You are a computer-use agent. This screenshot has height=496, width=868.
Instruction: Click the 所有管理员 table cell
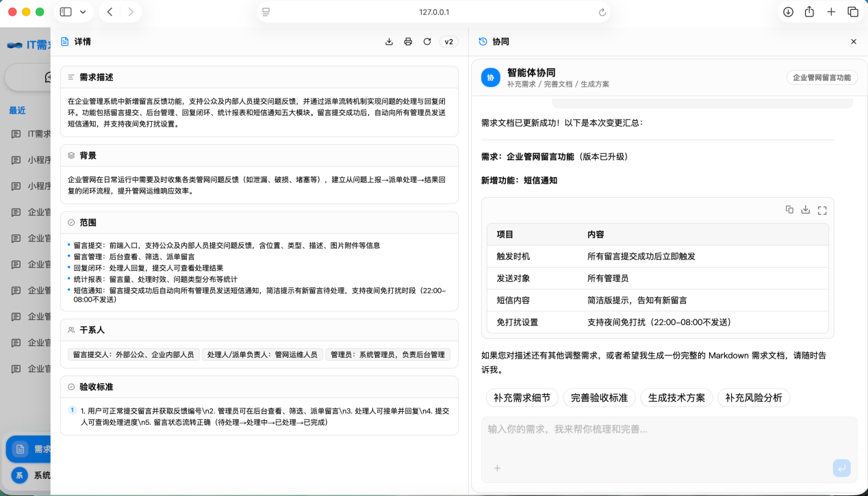click(x=608, y=278)
